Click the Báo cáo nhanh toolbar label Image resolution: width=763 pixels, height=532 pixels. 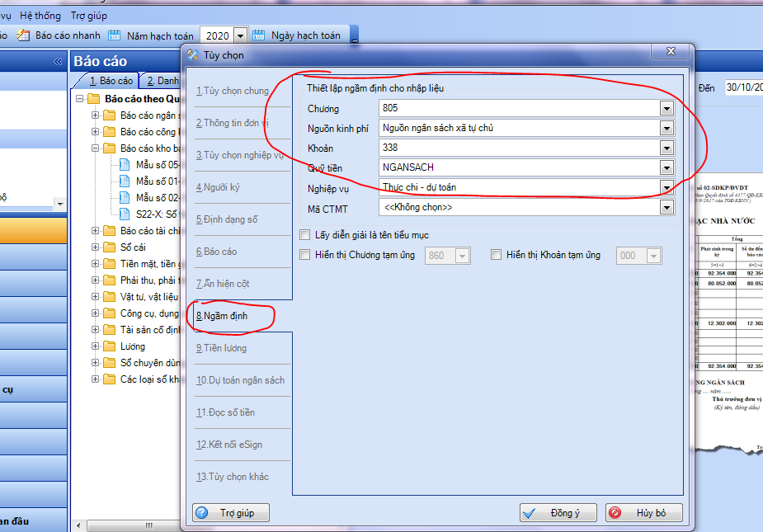coord(68,35)
